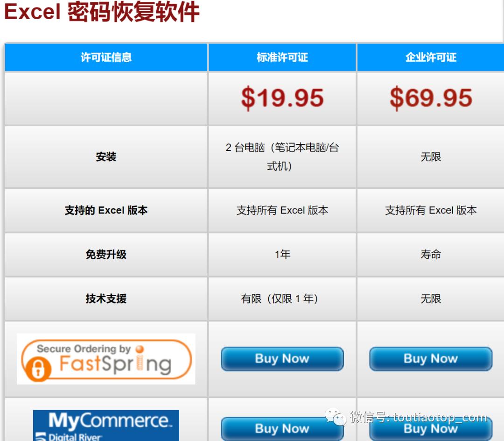Click the $19.95 price
This screenshot has width=504, height=441.
[282, 97]
